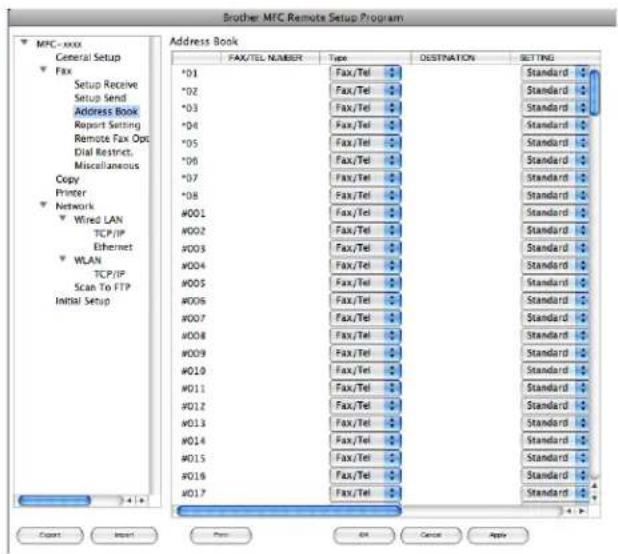Click the Type column header
Screen dimensions: 618x554
365,58
